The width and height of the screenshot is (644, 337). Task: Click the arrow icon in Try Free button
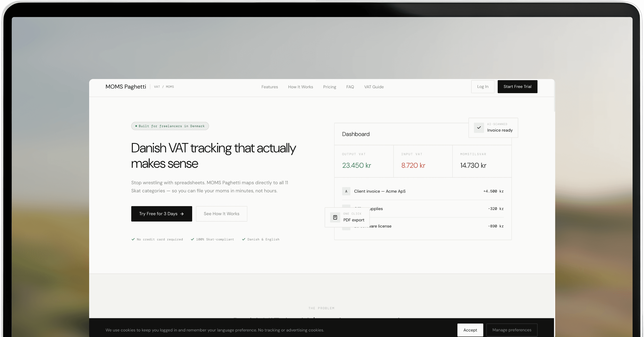(182, 214)
